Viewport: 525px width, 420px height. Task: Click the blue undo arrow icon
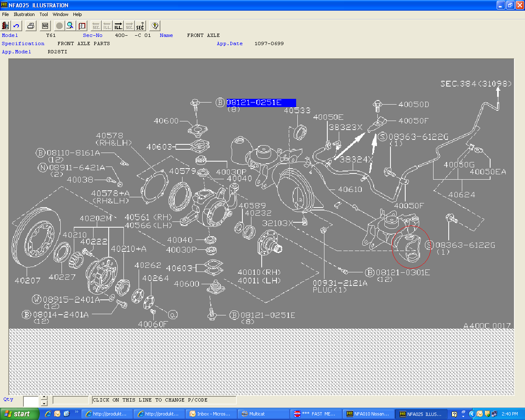pyautogui.click(x=16, y=26)
